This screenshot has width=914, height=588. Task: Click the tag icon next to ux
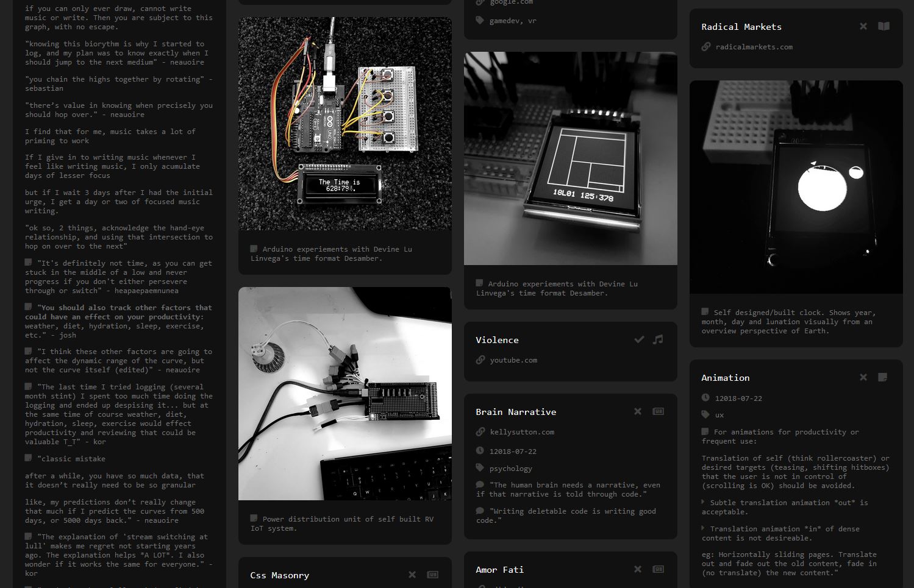coord(705,414)
